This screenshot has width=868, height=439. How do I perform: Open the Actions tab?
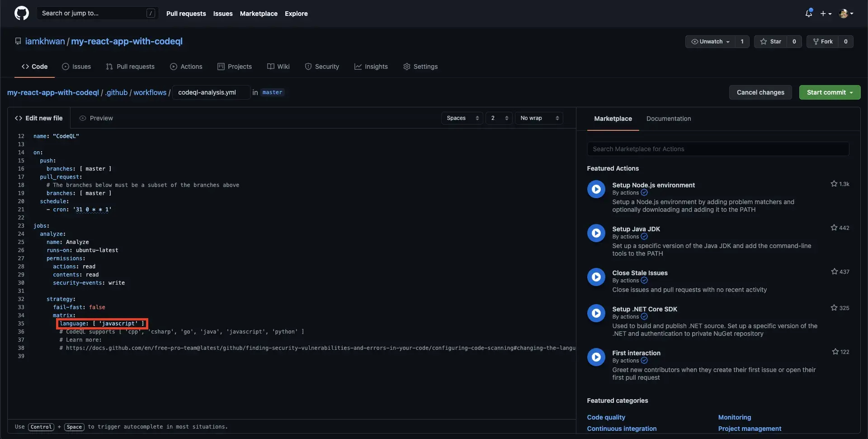(x=186, y=67)
